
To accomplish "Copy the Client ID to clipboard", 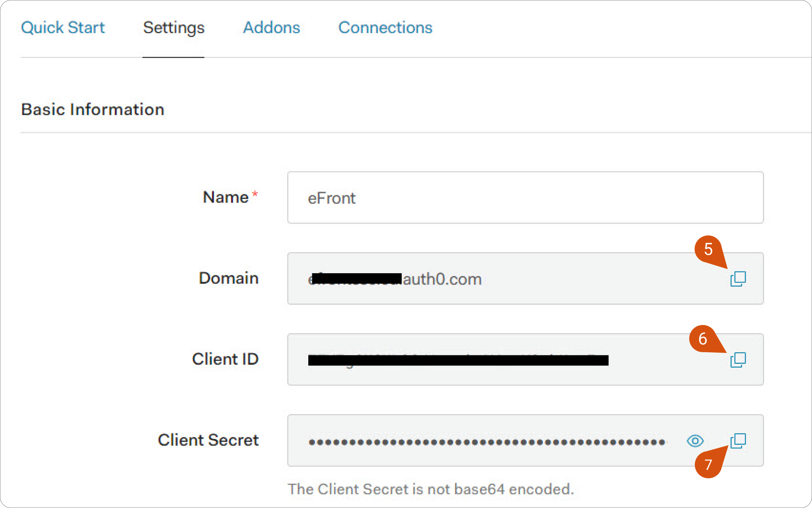I will tap(738, 360).
